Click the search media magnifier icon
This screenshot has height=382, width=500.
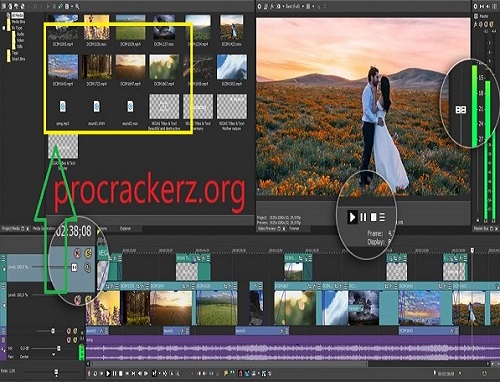[77, 6]
